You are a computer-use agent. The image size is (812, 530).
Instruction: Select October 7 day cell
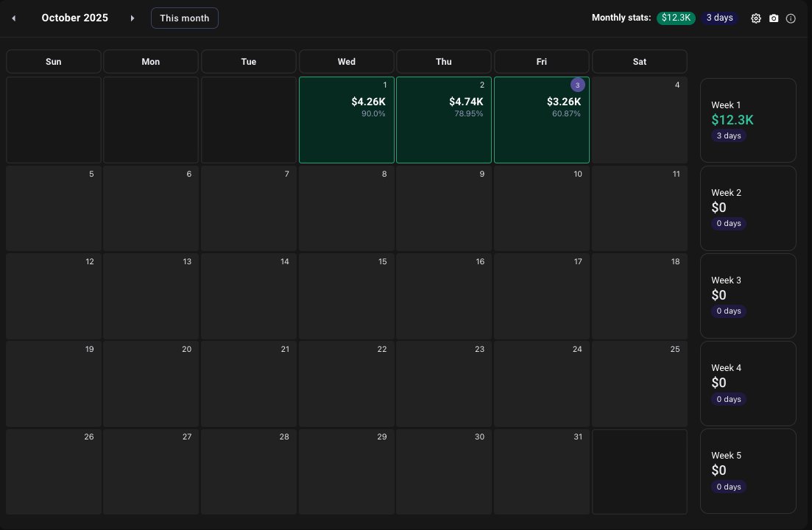coord(249,208)
